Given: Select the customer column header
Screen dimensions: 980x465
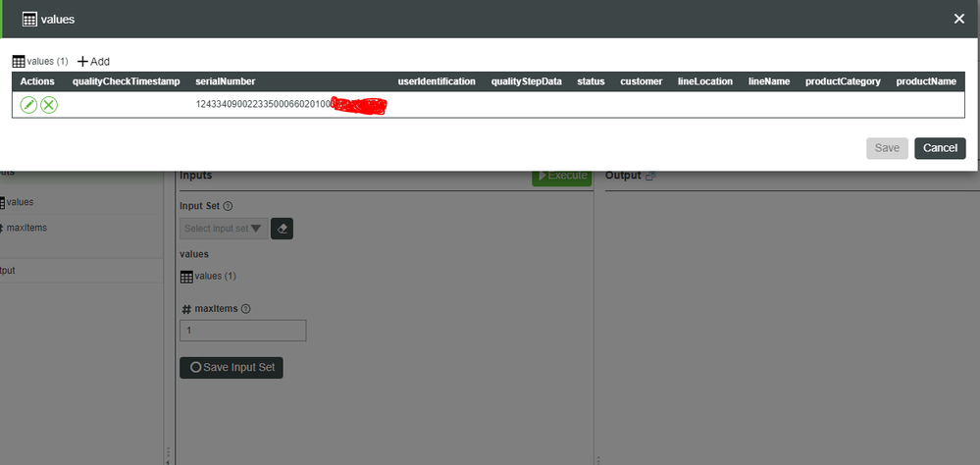Looking at the screenshot, I should click(x=642, y=81).
